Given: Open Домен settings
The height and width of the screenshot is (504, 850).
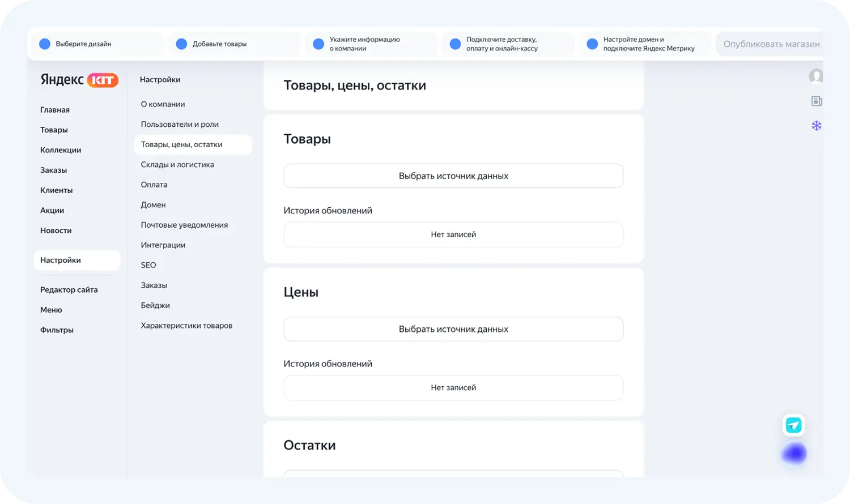Looking at the screenshot, I should [x=154, y=205].
